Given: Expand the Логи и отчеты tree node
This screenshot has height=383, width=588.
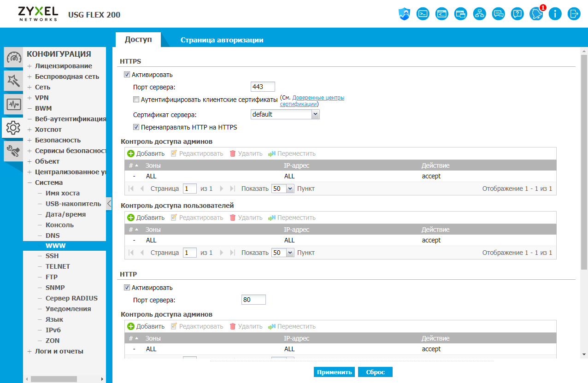Looking at the screenshot, I should (x=29, y=351).
